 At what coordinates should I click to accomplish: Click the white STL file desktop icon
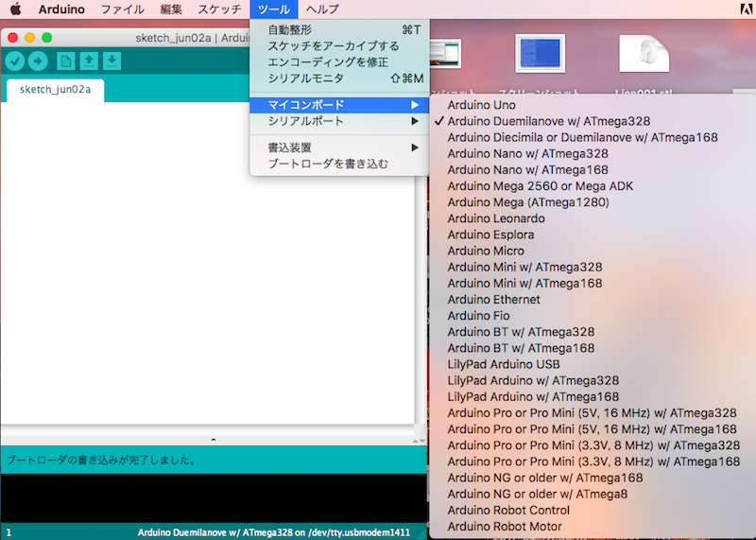click(644, 53)
